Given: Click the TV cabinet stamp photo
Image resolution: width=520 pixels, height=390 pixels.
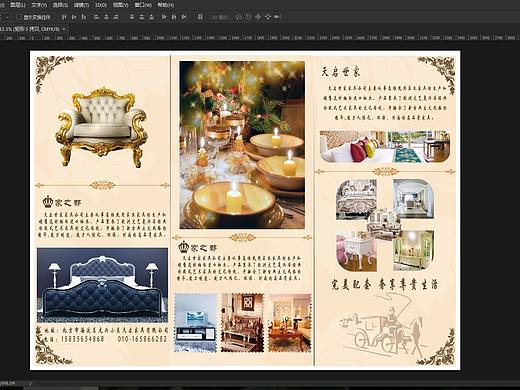Looking at the screenshot, I should (x=195, y=323).
